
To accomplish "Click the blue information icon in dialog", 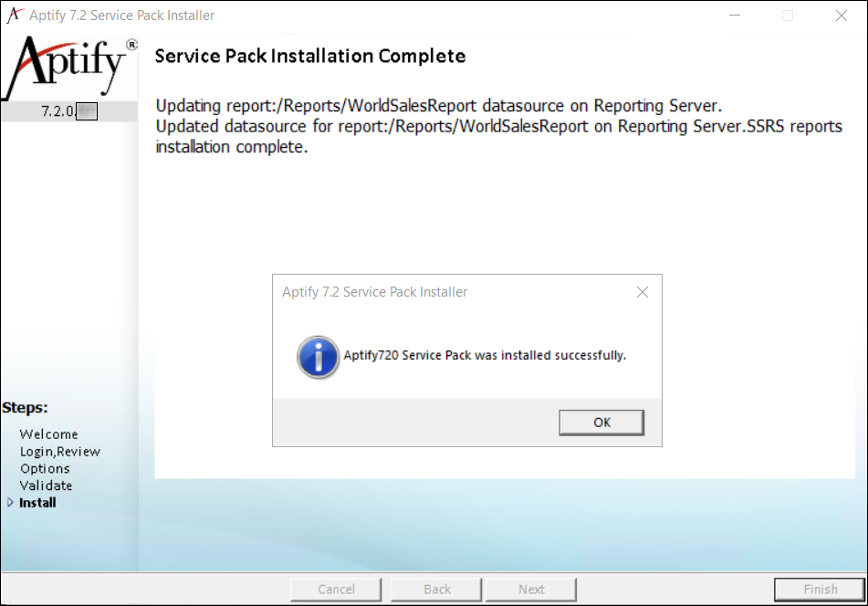I will [x=318, y=357].
